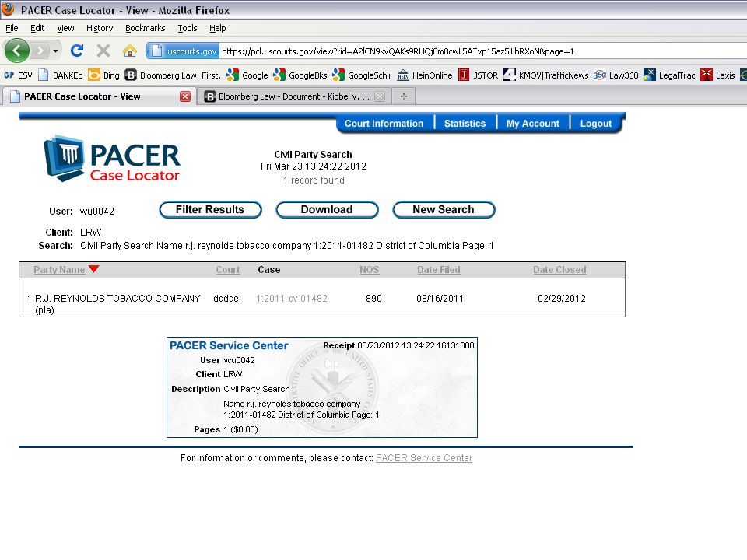Click the PACER Case Locator logo
The height and width of the screenshot is (560, 747).
click(x=111, y=159)
